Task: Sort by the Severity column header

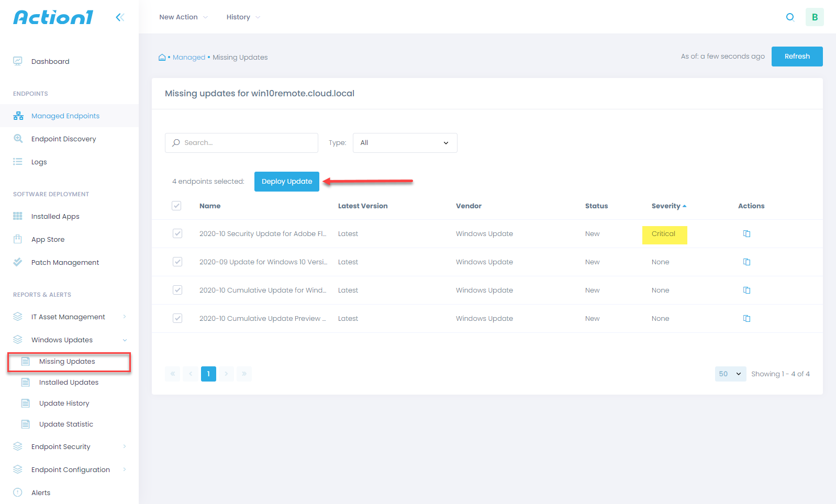Action: tap(668, 206)
